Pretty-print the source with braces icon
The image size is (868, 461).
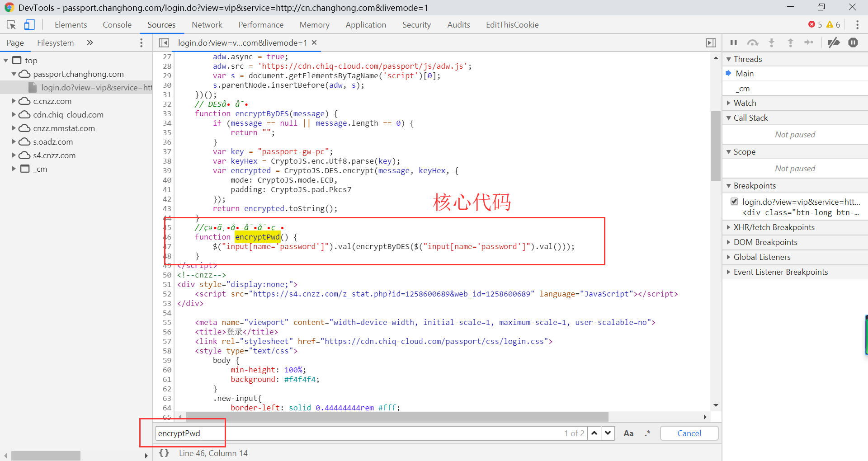point(164,453)
